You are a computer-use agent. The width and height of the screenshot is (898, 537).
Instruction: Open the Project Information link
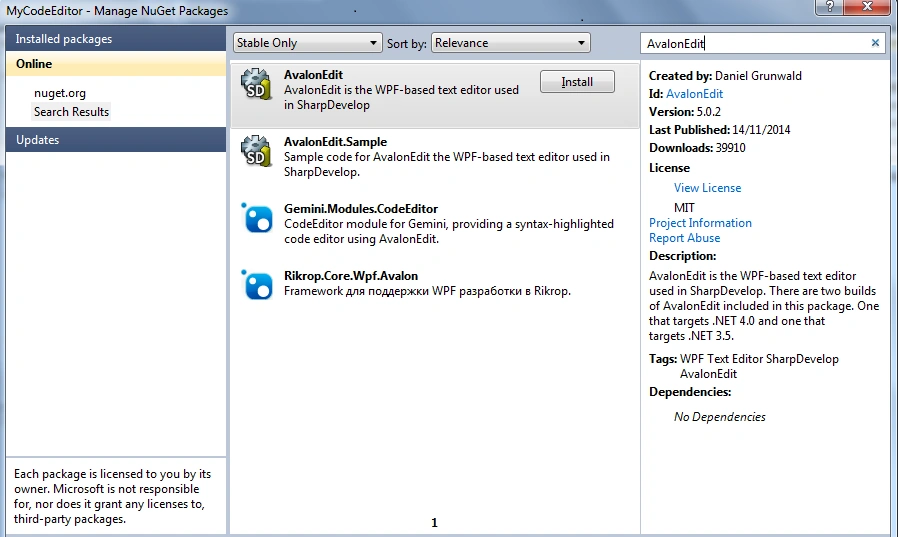coord(700,223)
